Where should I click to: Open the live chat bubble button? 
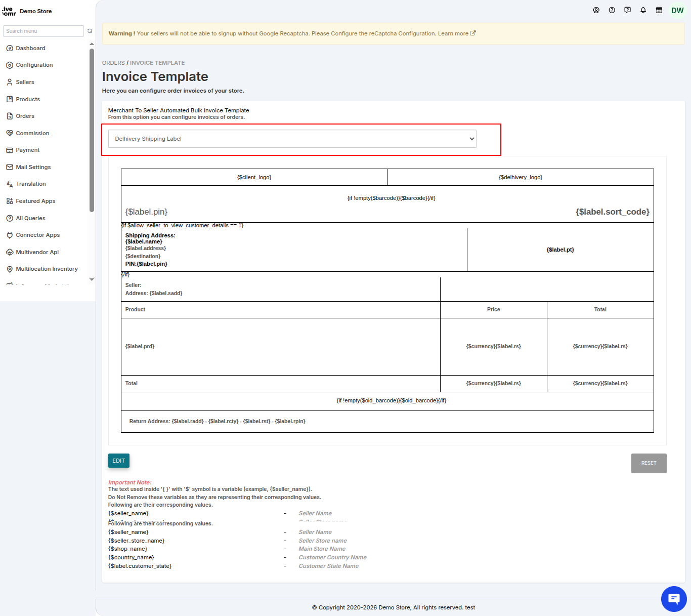tap(673, 599)
